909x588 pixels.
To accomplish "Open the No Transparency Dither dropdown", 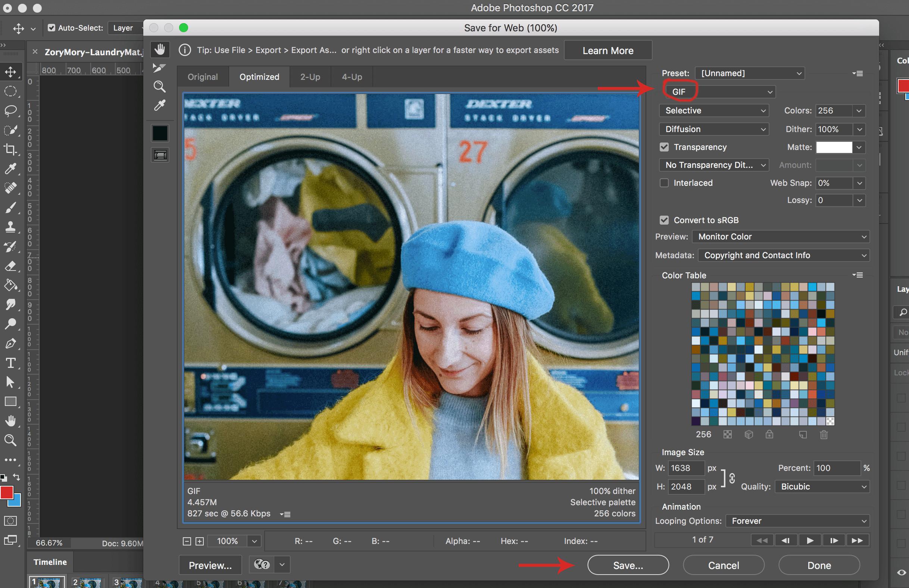I will [x=713, y=165].
